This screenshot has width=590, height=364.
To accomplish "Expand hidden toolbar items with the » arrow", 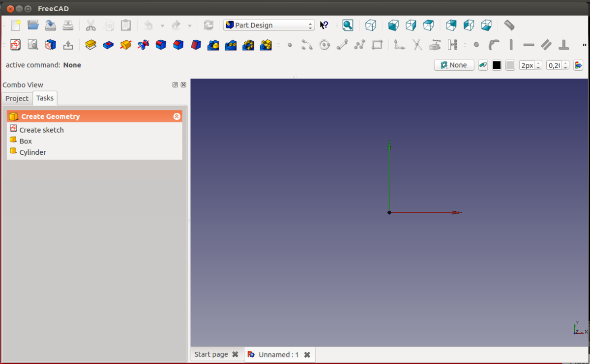I will [x=584, y=45].
